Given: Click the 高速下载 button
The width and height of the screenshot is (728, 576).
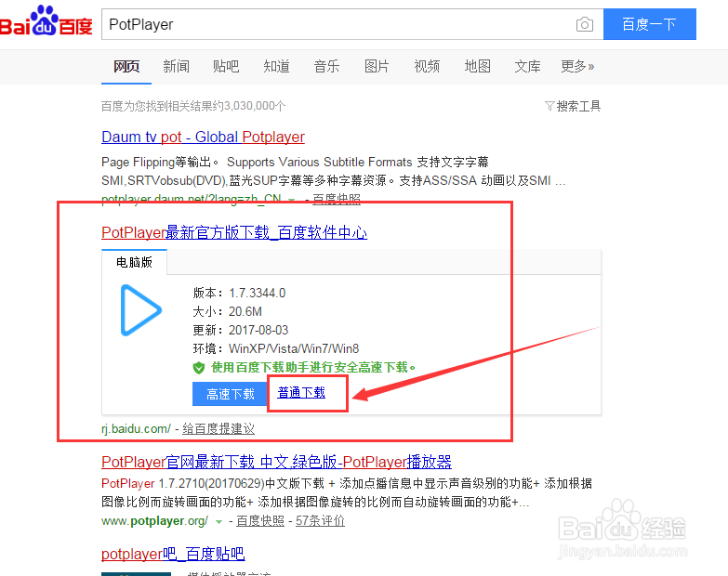Looking at the screenshot, I should click(231, 394).
